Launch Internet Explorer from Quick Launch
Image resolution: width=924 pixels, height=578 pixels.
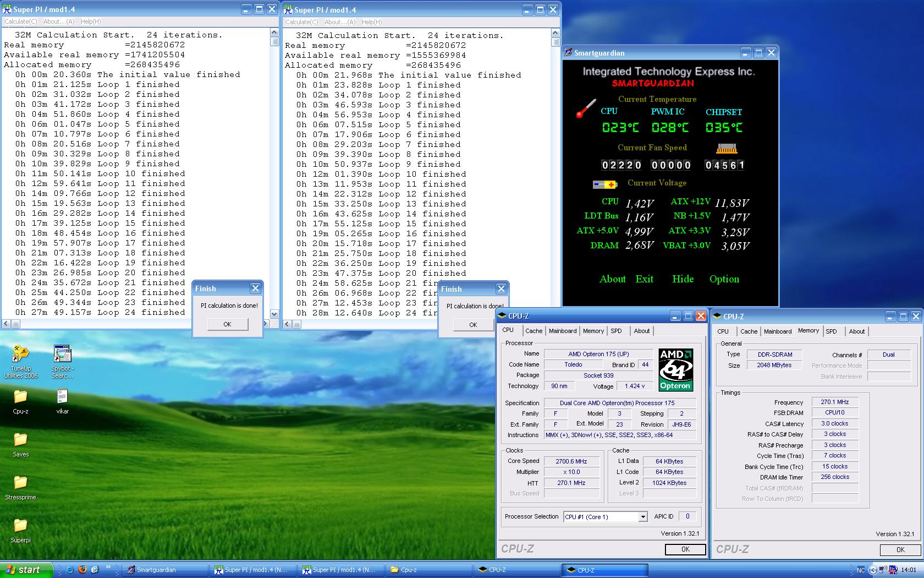[x=70, y=570]
